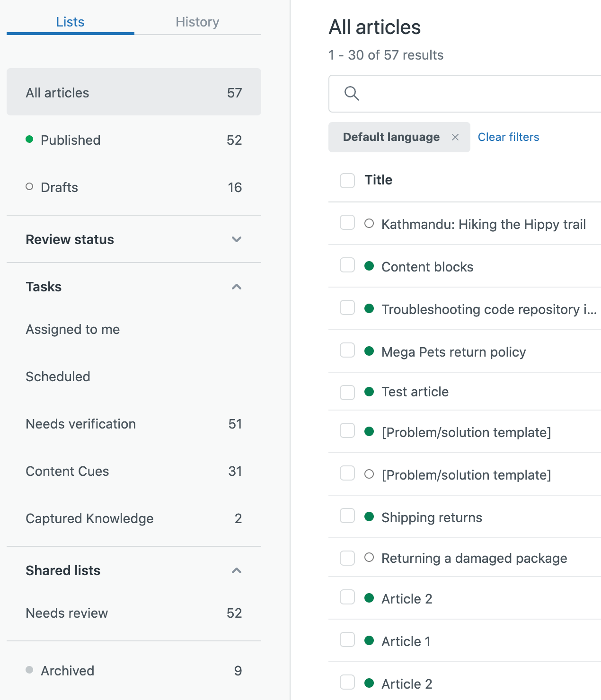Image resolution: width=601 pixels, height=700 pixels.
Task: Open the Lists tab
Action: point(70,22)
